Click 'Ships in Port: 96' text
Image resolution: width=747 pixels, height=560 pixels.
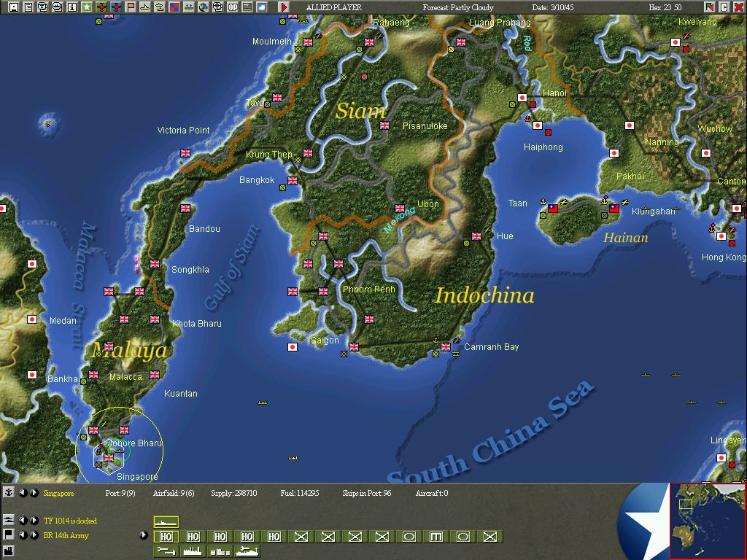[367, 493]
